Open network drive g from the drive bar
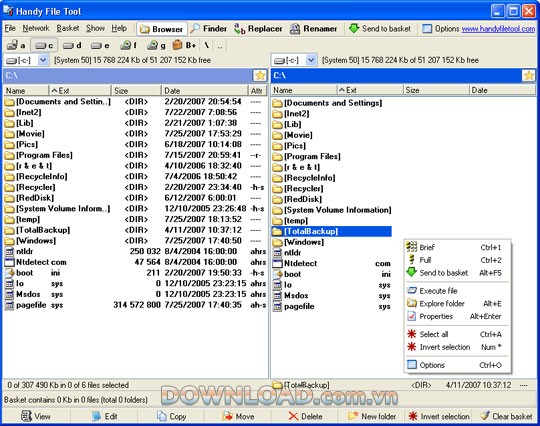540x426 pixels. pyautogui.click(x=156, y=45)
